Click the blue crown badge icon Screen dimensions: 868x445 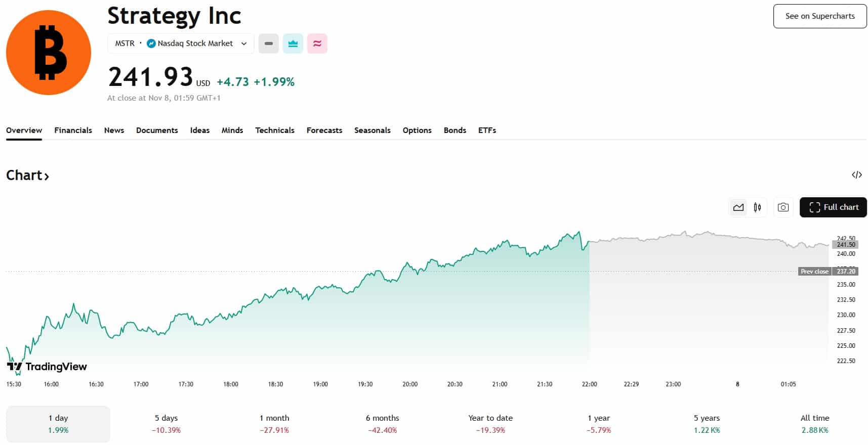(293, 43)
